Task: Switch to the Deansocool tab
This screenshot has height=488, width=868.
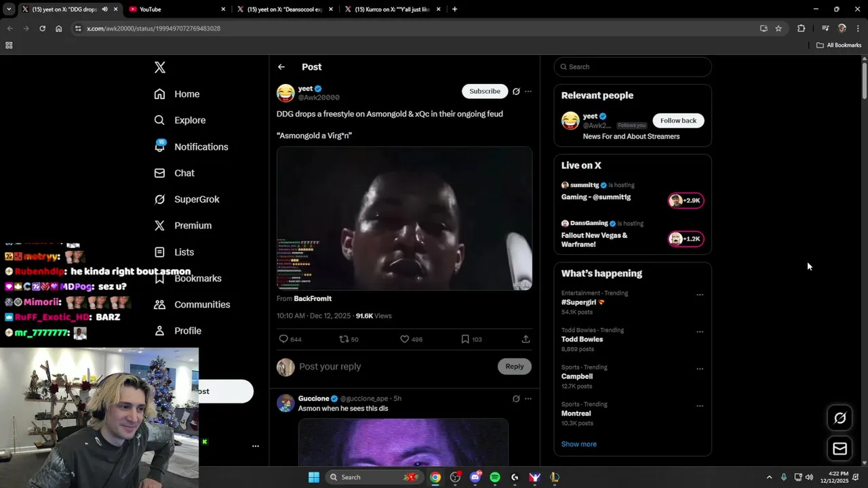Action: [285, 9]
